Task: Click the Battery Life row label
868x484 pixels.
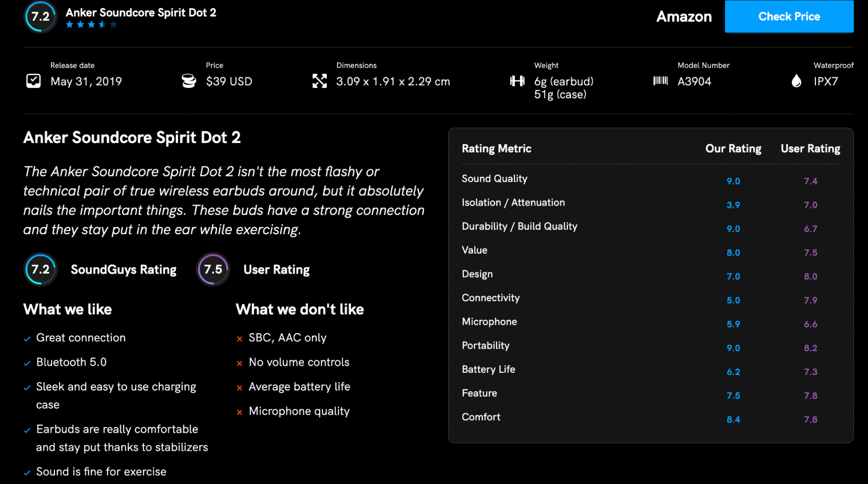Action: point(488,369)
